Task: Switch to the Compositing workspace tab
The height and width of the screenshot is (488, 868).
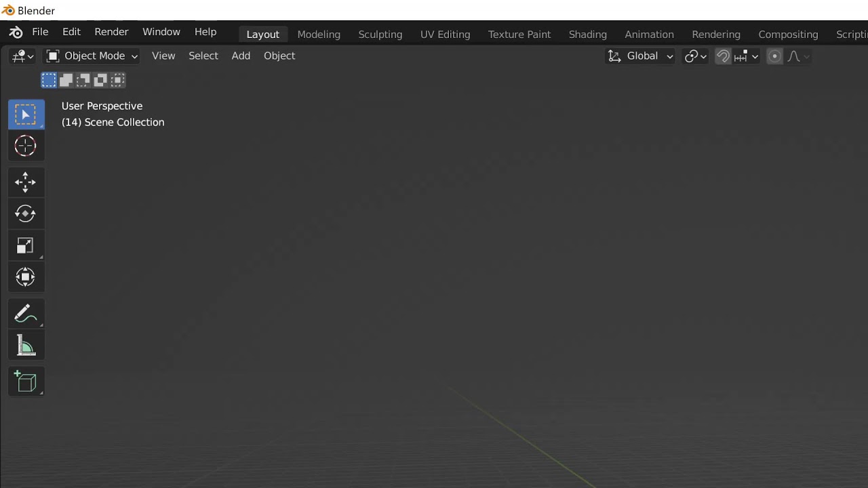Action: click(788, 35)
